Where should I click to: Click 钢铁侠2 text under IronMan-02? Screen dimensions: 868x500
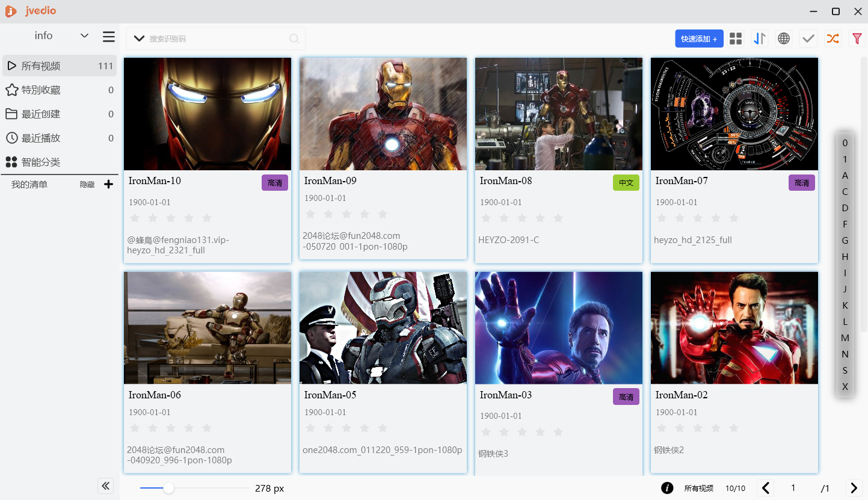click(x=669, y=450)
